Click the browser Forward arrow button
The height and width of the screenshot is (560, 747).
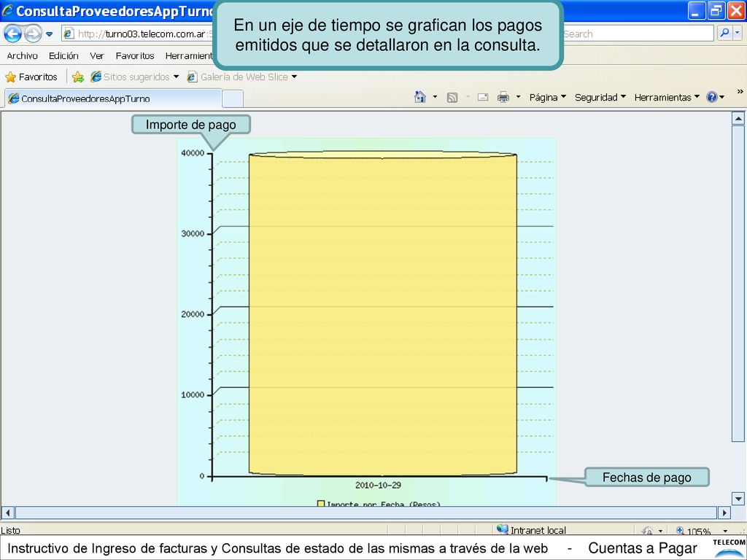click(x=33, y=34)
